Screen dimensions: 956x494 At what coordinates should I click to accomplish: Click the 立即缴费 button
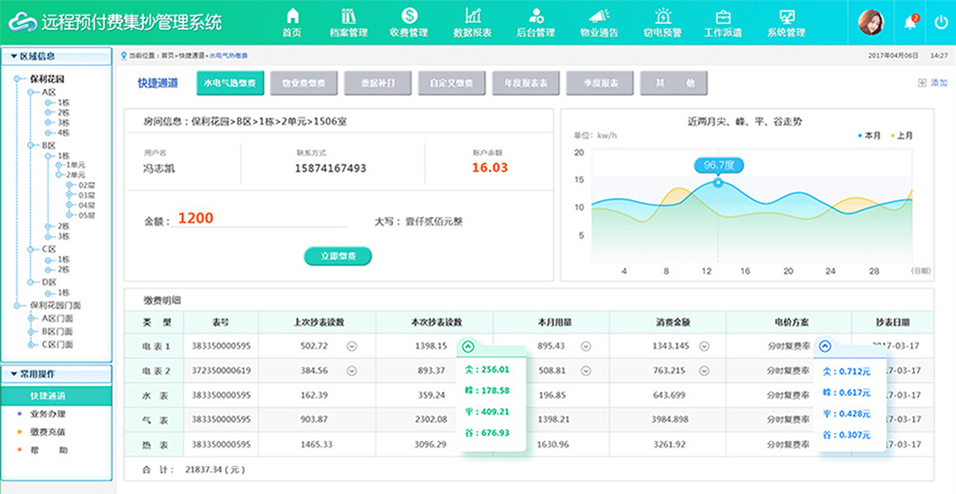click(x=337, y=256)
